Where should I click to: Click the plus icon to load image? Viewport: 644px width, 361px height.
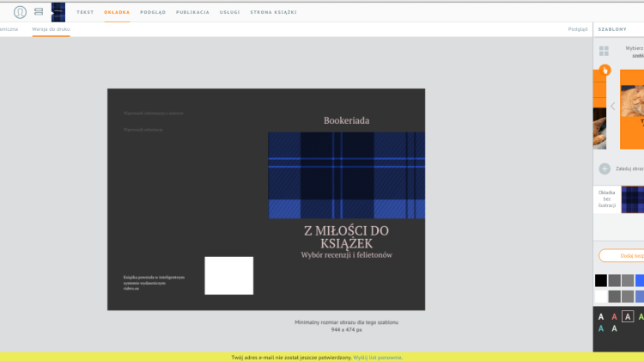tap(605, 168)
